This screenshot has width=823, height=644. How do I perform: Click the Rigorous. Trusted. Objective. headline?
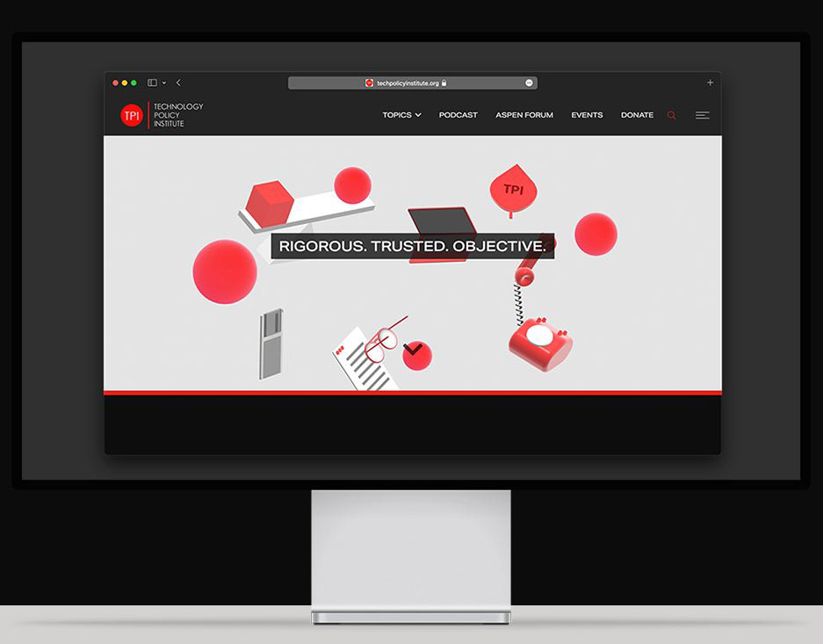413,246
